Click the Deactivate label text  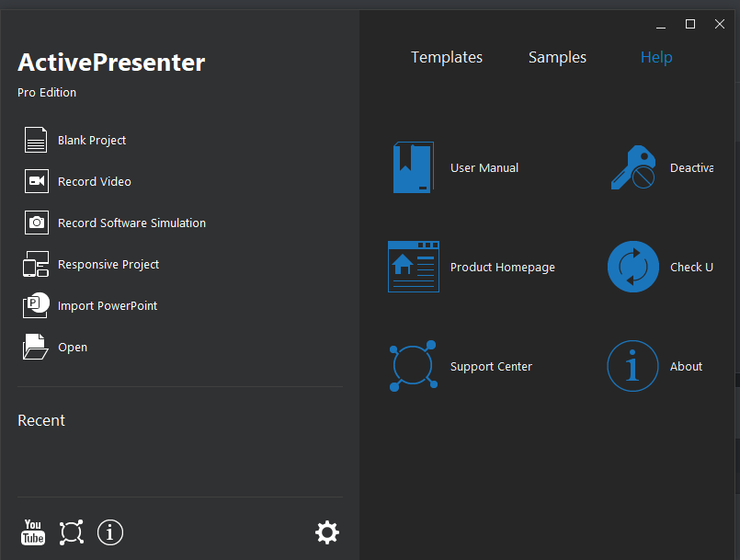point(691,167)
